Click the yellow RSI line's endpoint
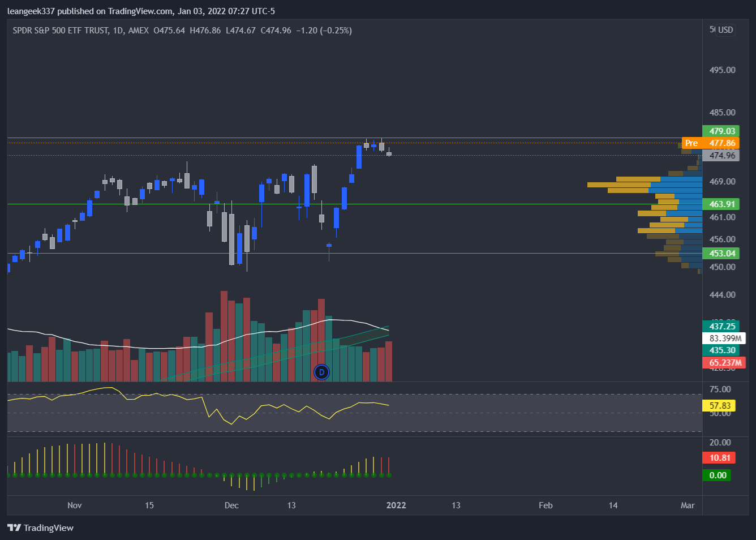The image size is (756, 540). [389, 405]
